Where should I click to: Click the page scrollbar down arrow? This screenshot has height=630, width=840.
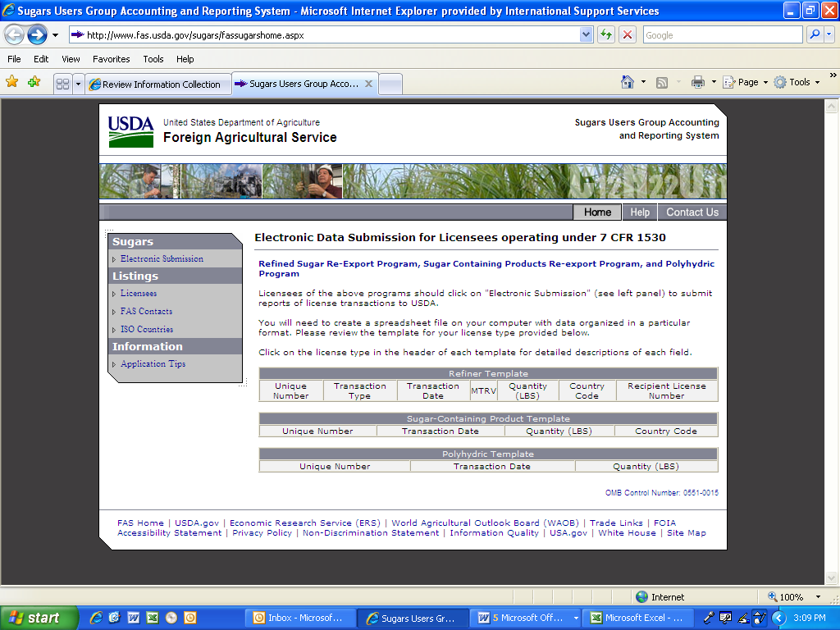click(831, 578)
